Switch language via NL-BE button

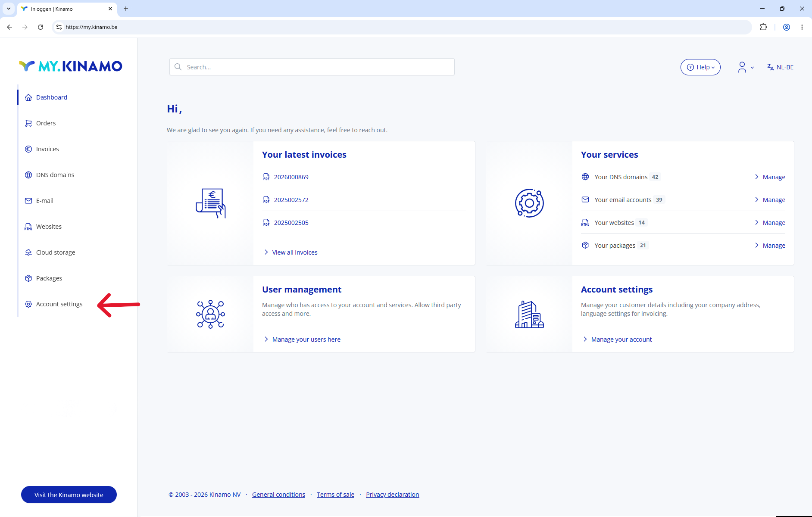pyautogui.click(x=780, y=67)
